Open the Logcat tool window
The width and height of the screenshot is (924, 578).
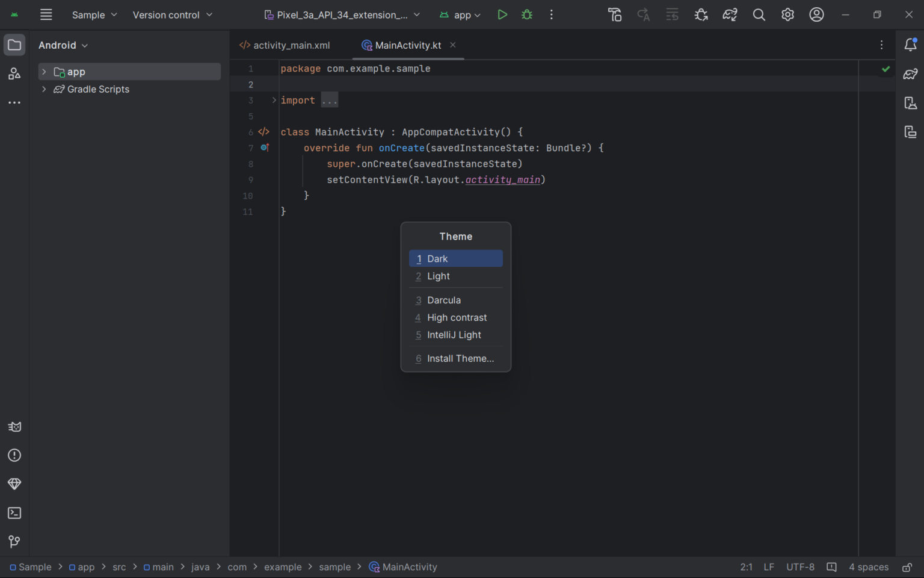[14, 427]
